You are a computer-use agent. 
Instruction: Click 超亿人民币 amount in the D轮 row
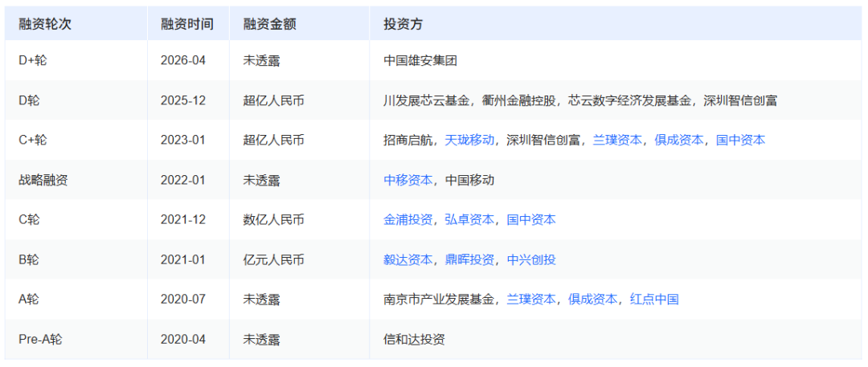273,100
